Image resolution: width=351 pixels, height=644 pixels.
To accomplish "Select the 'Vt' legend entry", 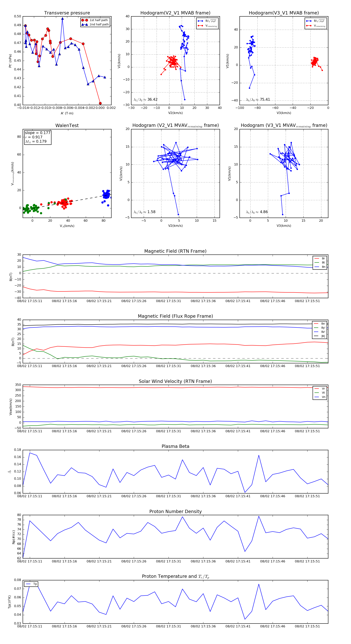I will (320, 393).
